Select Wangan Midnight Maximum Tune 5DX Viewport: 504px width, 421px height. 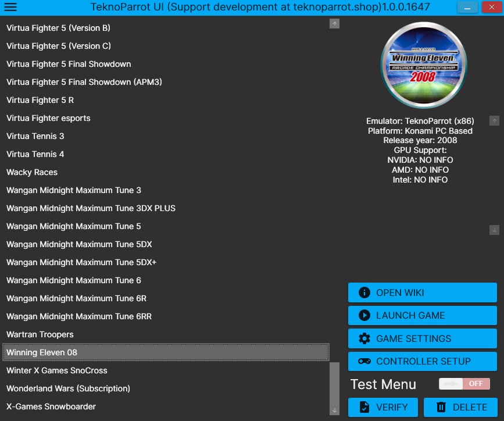(x=166, y=244)
